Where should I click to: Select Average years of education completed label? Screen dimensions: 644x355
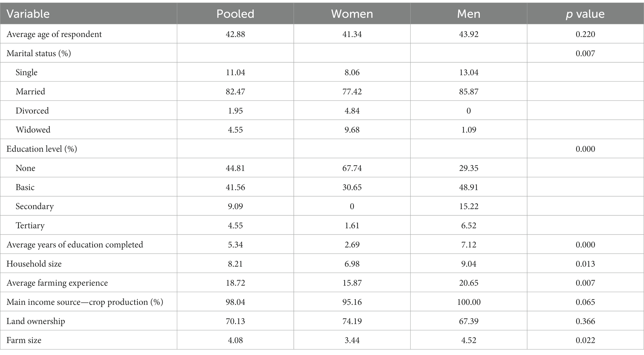point(75,245)
